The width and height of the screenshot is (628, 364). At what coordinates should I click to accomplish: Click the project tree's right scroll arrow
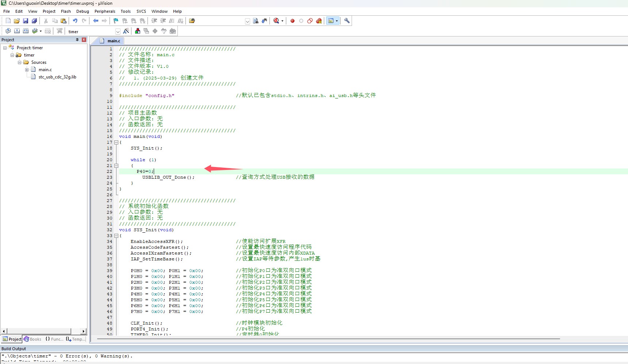(x=84, y=331)
